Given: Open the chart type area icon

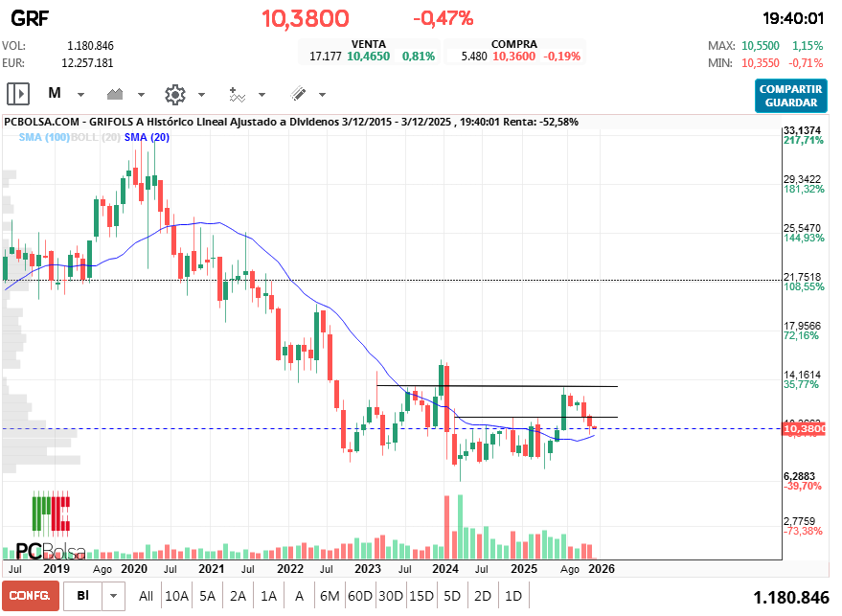Looking at the screenshot, I should point(115,95).
